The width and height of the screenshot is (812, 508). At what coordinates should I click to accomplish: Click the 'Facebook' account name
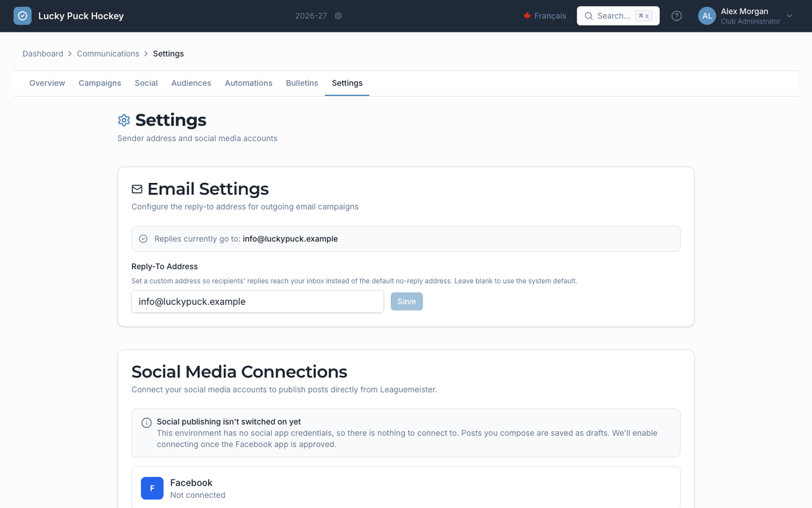point(191,483)
